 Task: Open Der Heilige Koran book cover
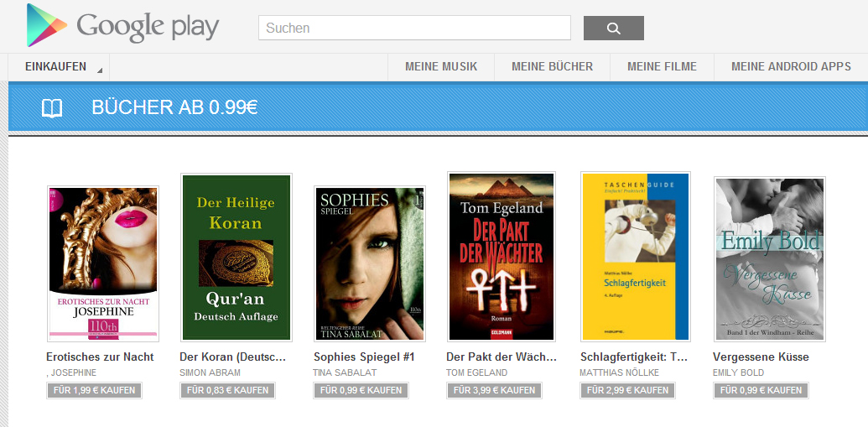pos(236,258)
